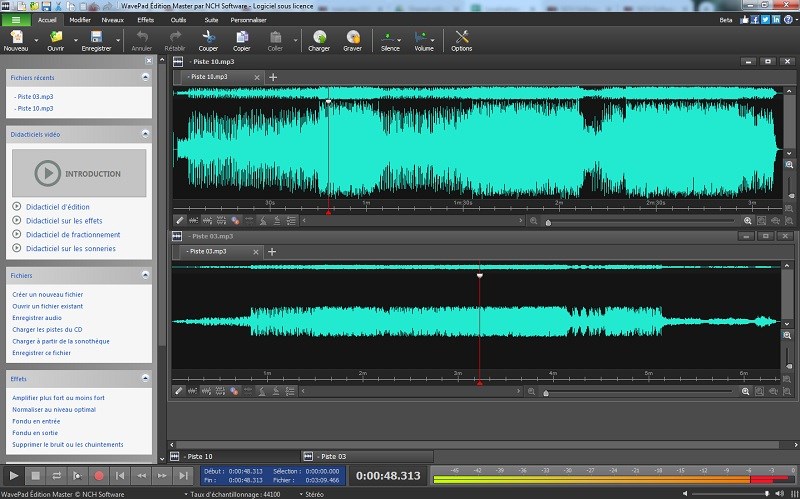Viewport: 800px width, 499px height.
Task: Open the Personnaliser ribbon tab
Action: click(248, 20)
